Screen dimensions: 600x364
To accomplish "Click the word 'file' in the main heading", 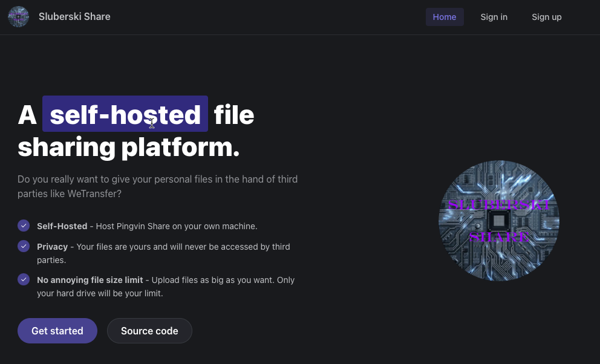I will click(x=234, y=114).
